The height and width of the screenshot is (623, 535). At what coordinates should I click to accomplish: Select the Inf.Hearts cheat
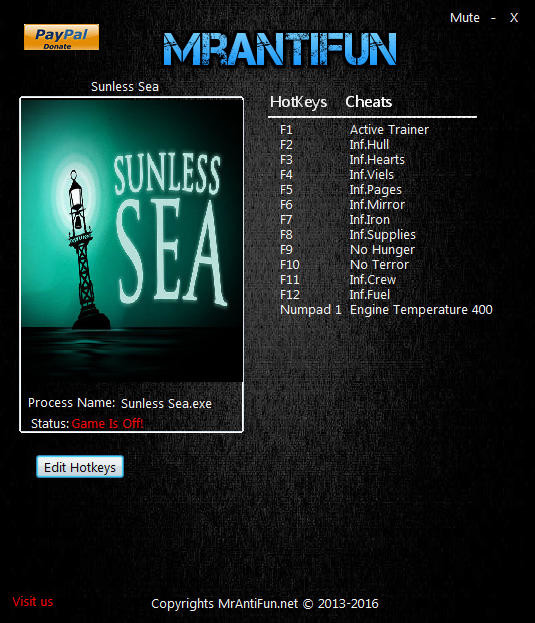[x=377, y=160]
